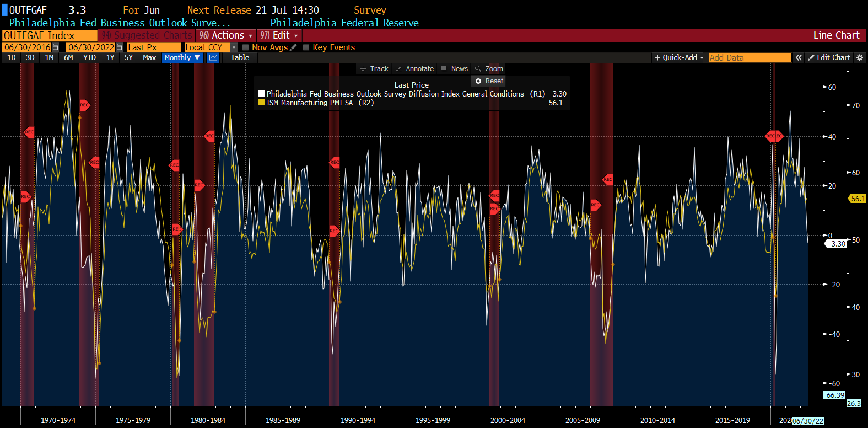
Task: Click the 06/30/22 date label on axis
Action: point(808,421)
